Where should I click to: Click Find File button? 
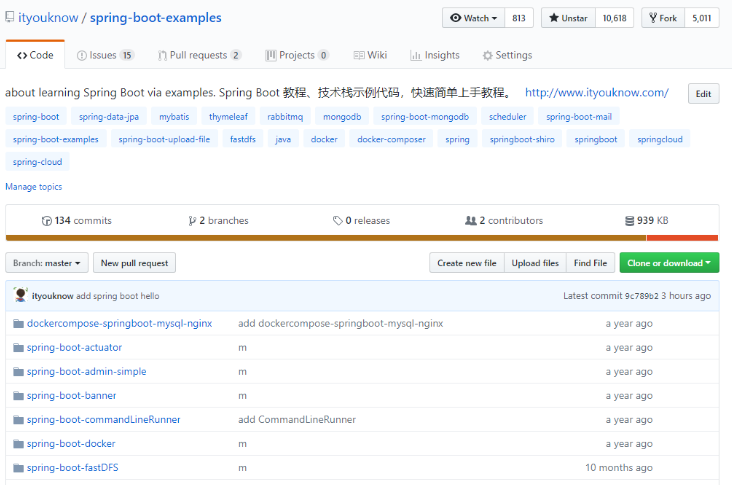point(590,263)
